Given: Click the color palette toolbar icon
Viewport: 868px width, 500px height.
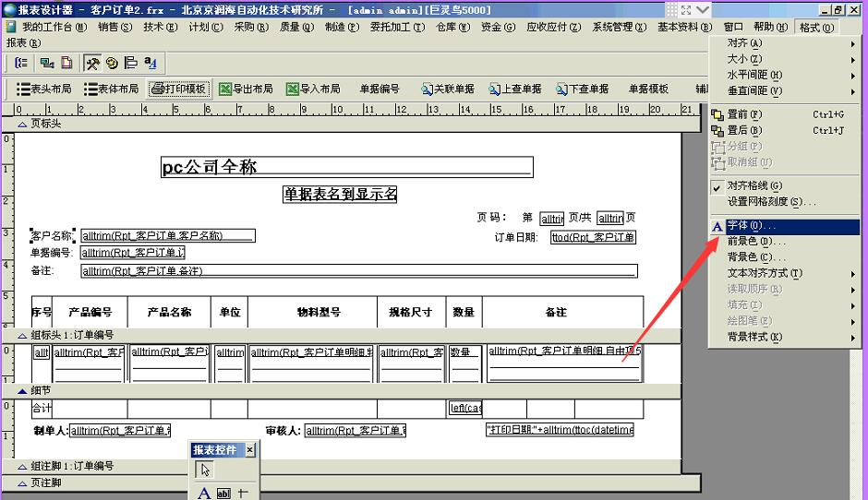Looking at the screenshot, I should coord(112,63).
